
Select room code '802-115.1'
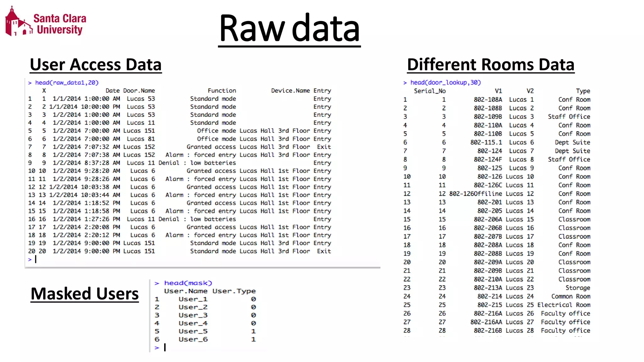[x=486, y=142]
